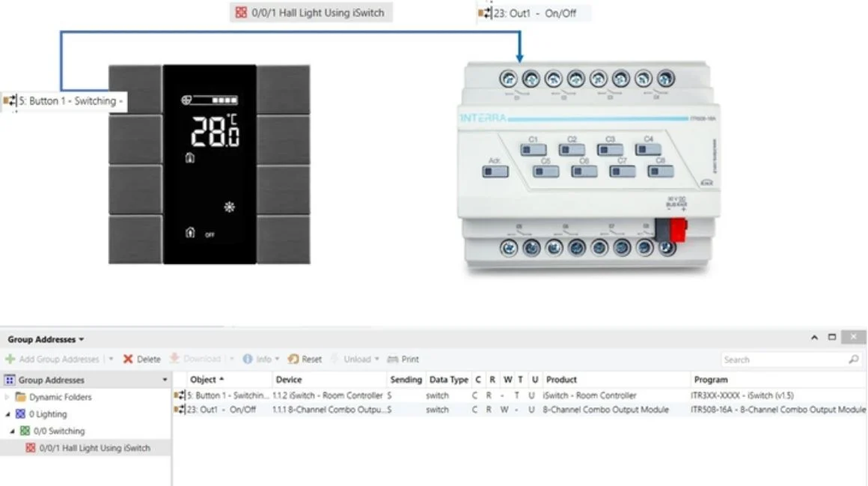
Task: Click the 23: Out1 - On/Off diagram label
Action: (x=534, y=13)
